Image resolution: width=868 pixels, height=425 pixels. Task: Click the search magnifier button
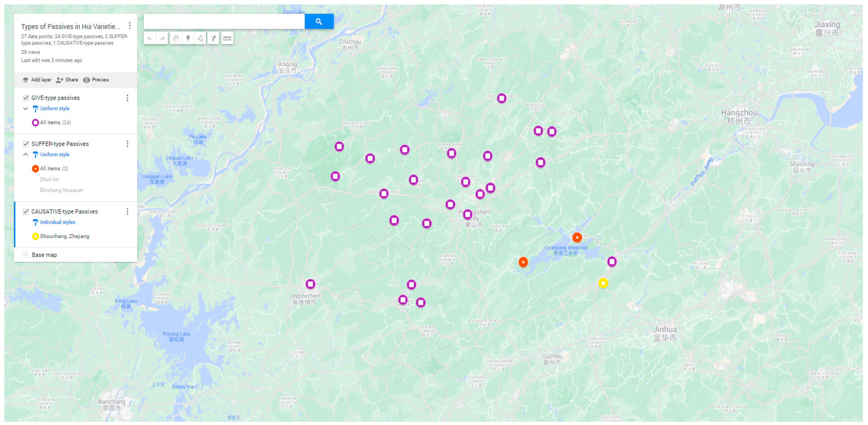pyautogui.click(x=319, y=21)
